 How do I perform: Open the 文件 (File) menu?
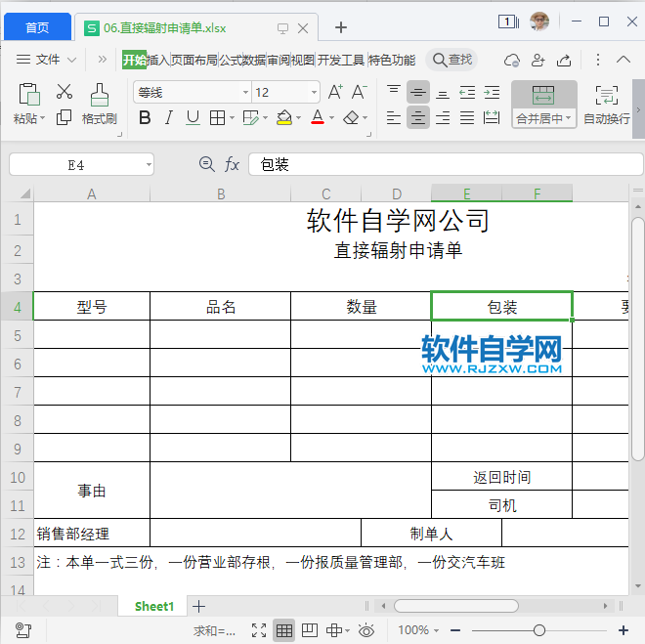[x=47, y=60]
